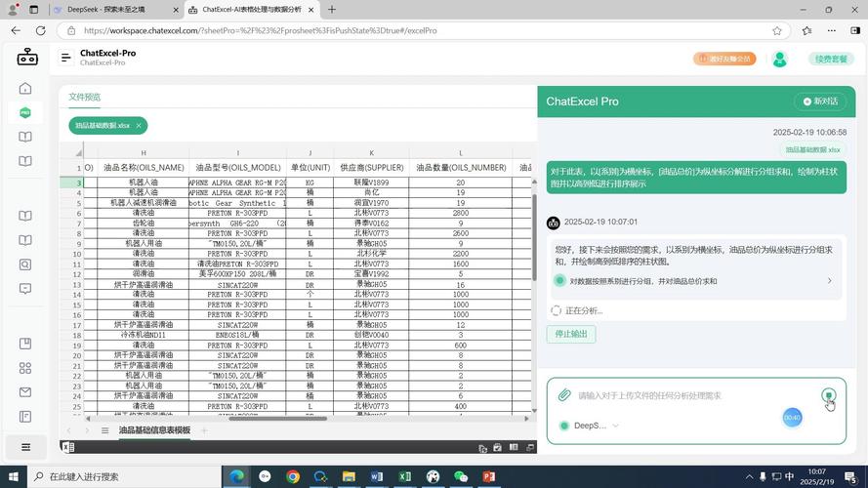Click the ChatExcel robot logo
The image size is (868, 488).
pyautogui.click(x=27, y=57)
